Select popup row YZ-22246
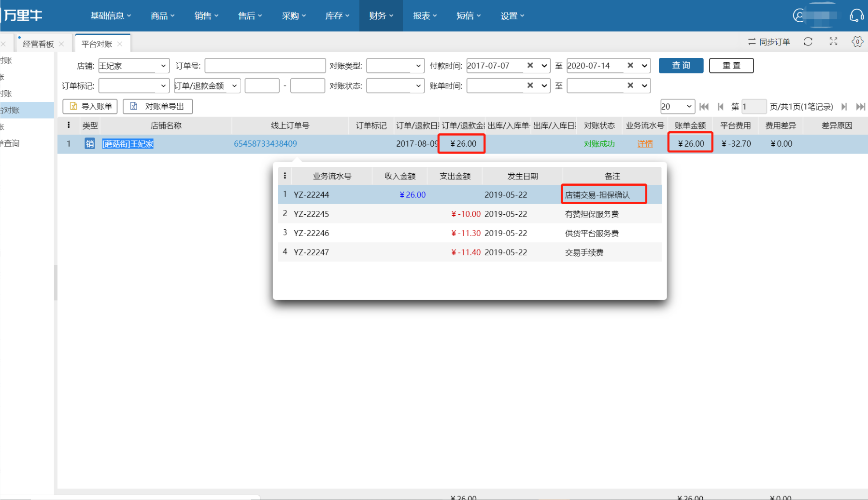Screen dimensions: 868x500 (x=470, y=233)
